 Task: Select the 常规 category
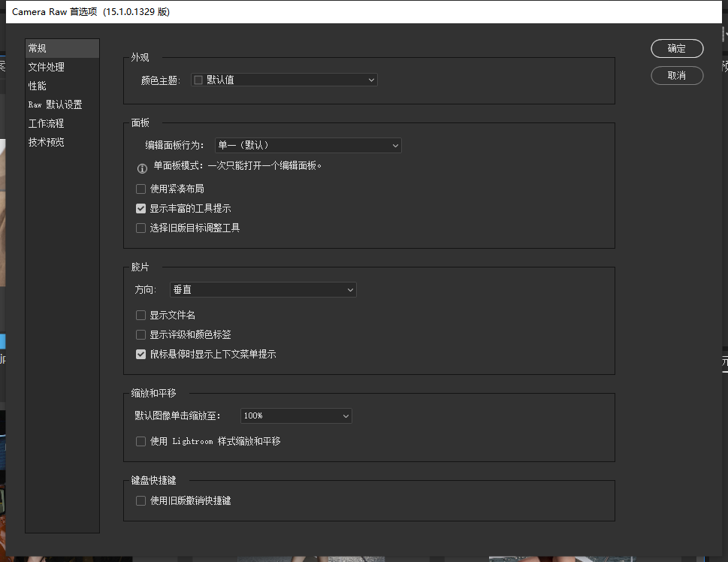coord(62,48)
